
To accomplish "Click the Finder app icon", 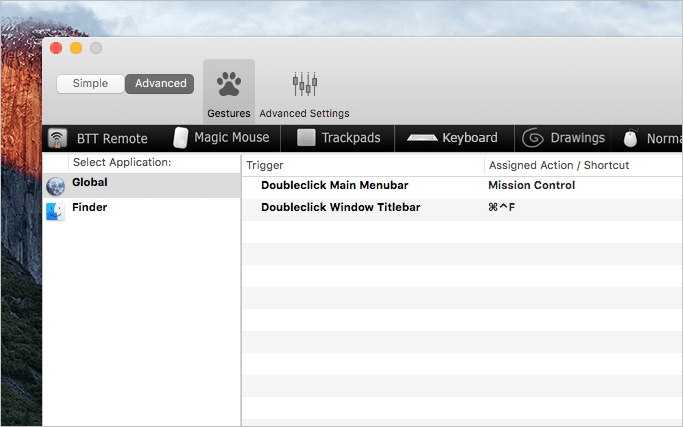I will pos(55,211).
